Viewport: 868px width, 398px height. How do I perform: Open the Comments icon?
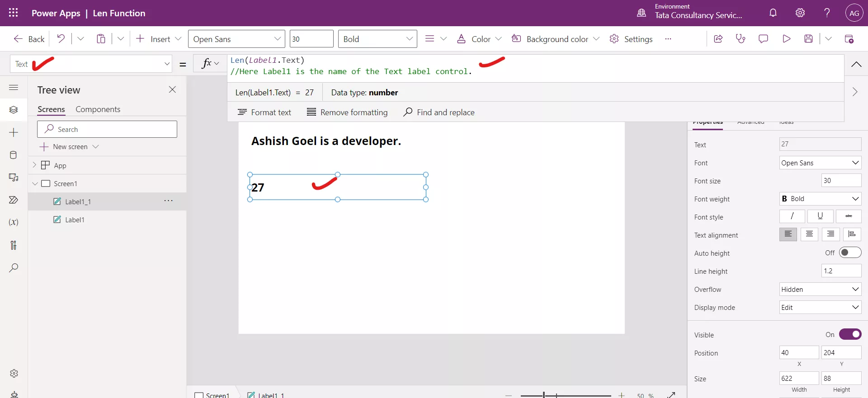pyautogui.click(x=763, y=39)
